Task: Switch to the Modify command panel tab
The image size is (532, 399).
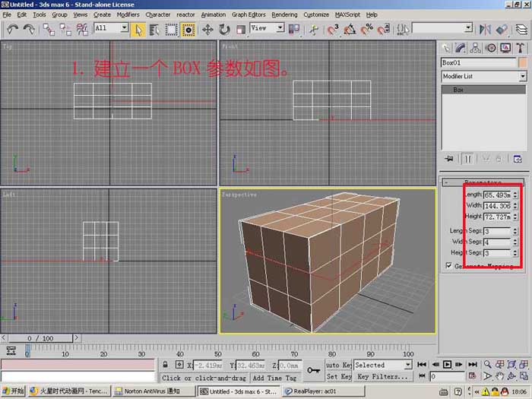Action: coord(461,48)
